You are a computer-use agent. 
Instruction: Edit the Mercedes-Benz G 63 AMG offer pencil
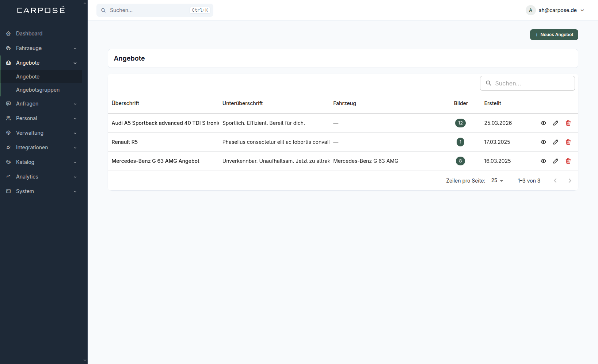pyautogui.click(x=556, y=161)
